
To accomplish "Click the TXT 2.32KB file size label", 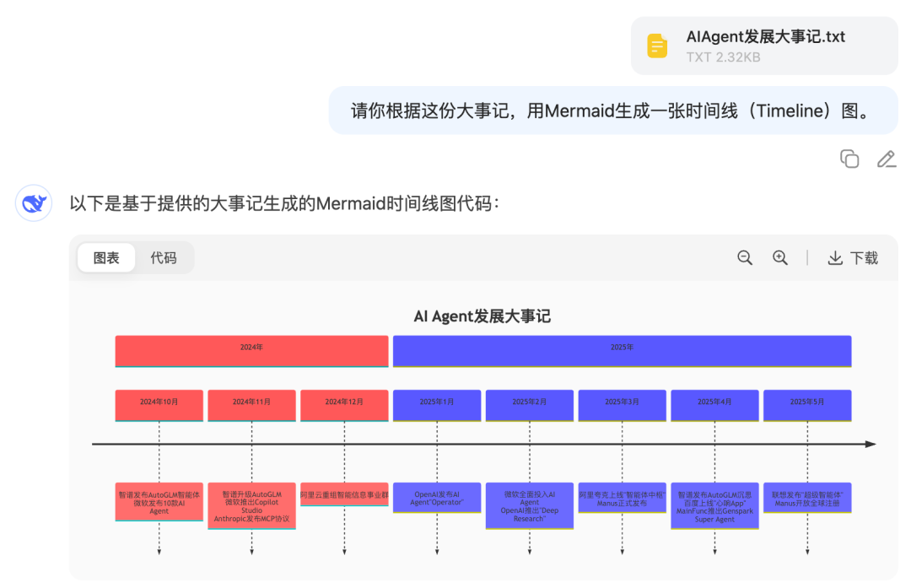I will [723, 57].
